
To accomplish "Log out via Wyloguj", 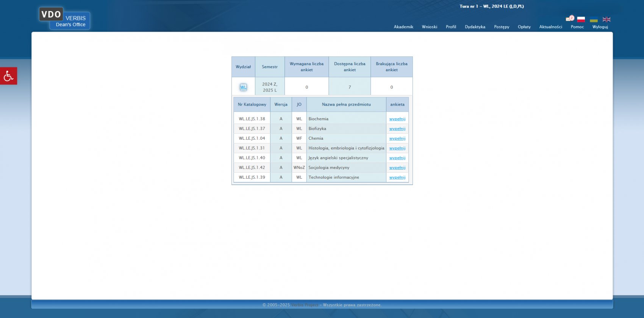I will 600,27.
